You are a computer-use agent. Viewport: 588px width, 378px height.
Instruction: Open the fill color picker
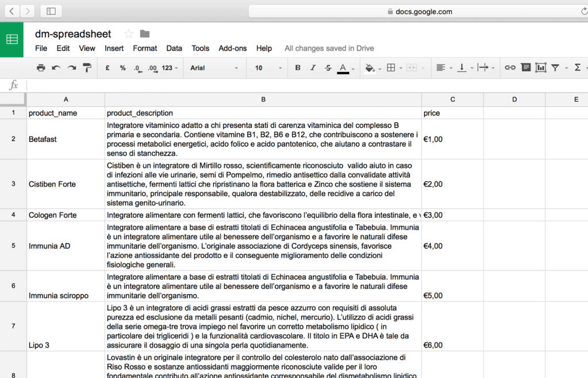click(x=370, y=68)
